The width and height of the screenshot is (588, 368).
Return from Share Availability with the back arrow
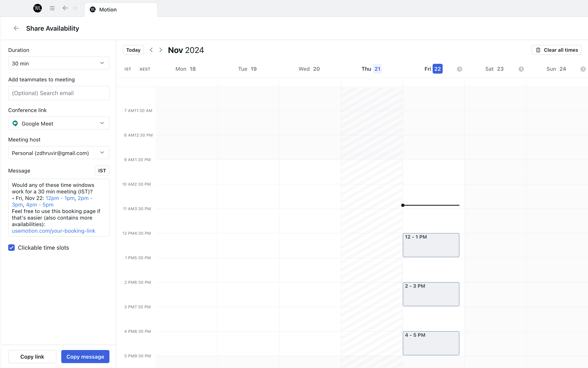[x=16, y=28]
